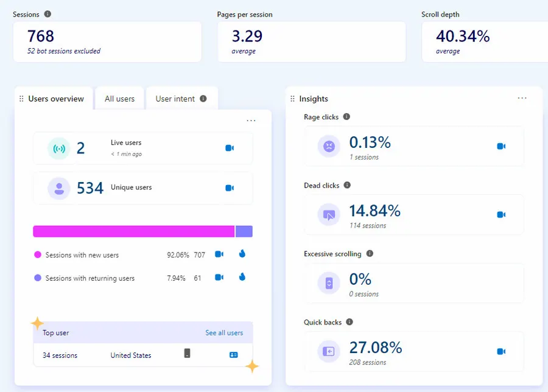Watch Dead clicks session recordings

(501, 214)
